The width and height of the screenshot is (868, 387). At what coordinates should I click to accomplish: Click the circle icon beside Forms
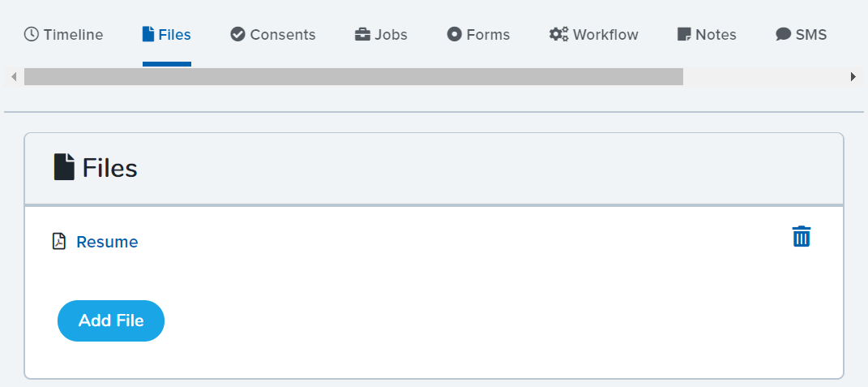(x=455, y=34)
